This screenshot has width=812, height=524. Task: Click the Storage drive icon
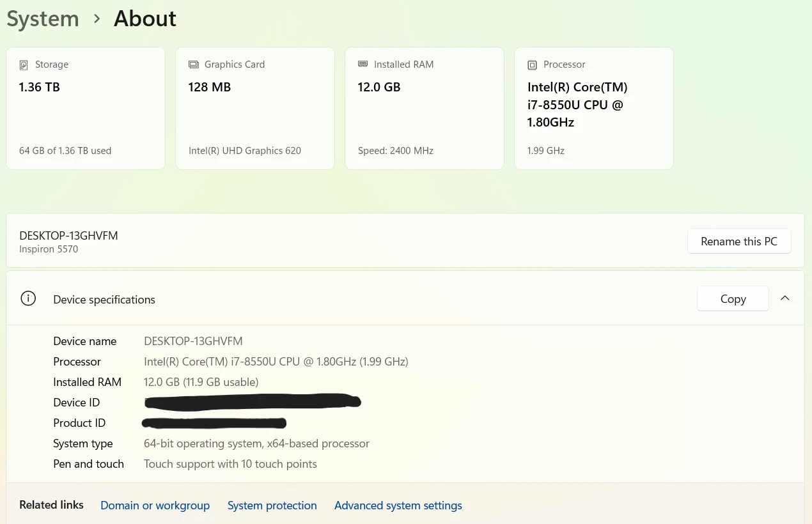click(x=24, y=65)
